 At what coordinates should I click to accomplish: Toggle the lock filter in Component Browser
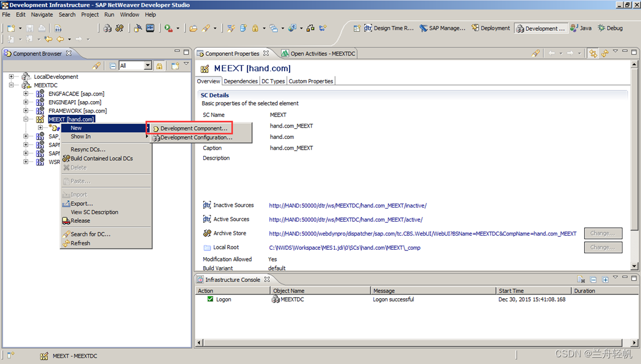(x=159, y=66)
